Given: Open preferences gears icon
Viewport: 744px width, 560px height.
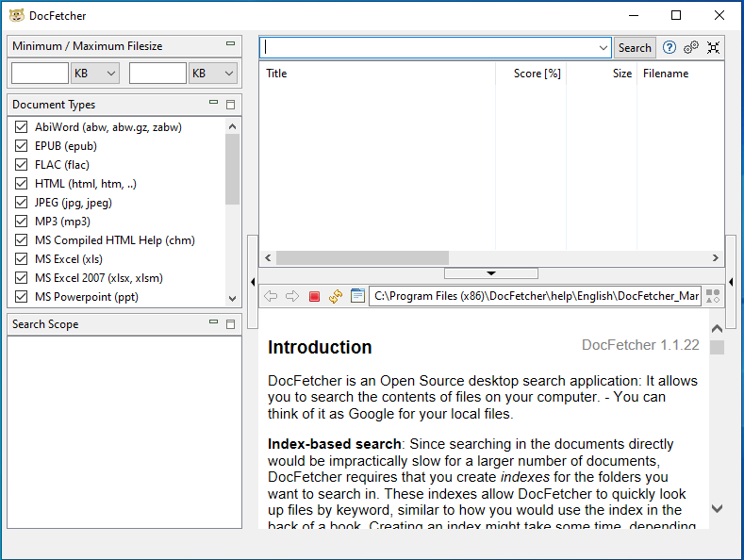Looking at the screenshot, I should point(691,47).
